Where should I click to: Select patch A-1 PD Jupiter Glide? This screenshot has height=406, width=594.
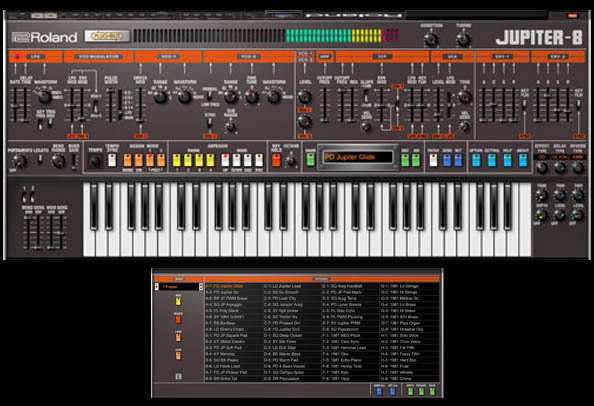point(234,286)
